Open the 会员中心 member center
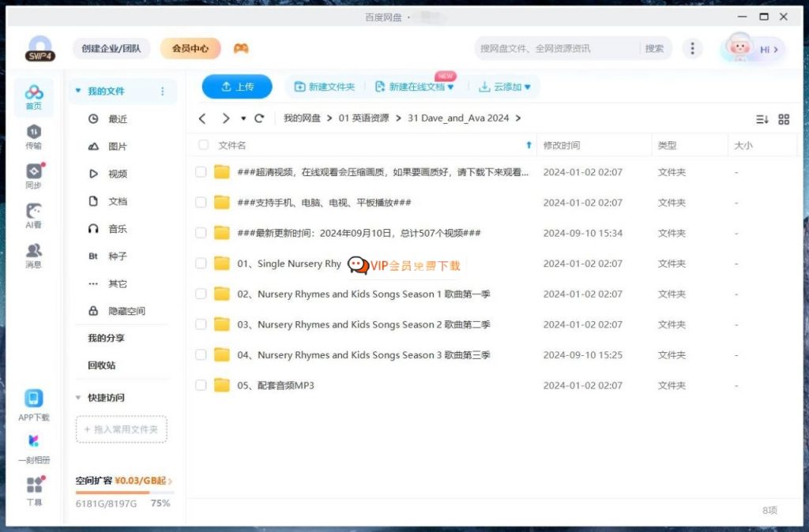This screenshot has height=532, width=809. [190, 48]
